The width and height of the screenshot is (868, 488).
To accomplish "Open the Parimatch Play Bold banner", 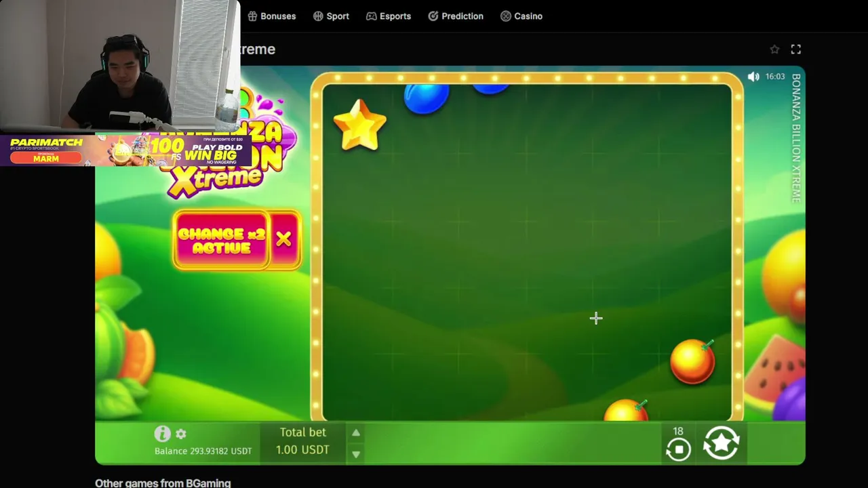I will click(x=125, y=150).
